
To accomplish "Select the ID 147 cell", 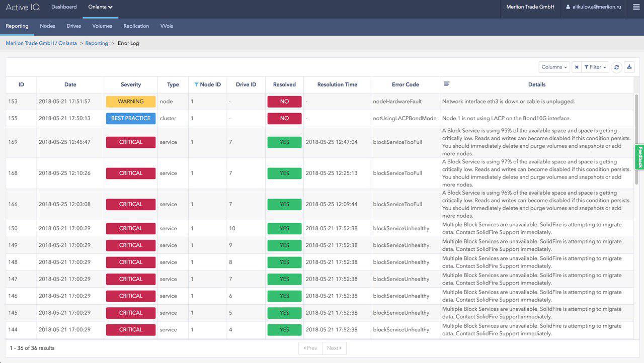I will [x=21, y=279].
